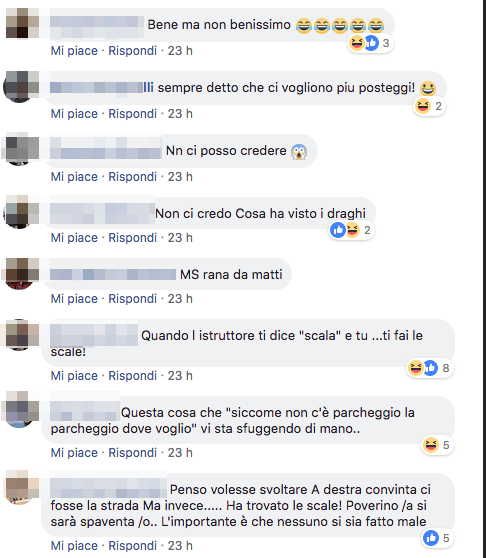This screenshot has width=486, height=558.
Task: Reply to the 'scala' instructor comment
Action: [132, 376]
